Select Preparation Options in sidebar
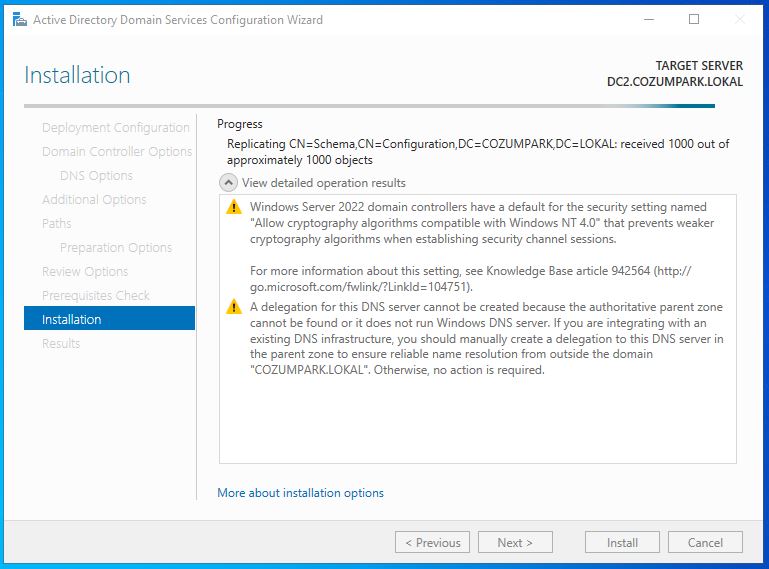This screenshot has height=569, width=769. pyautogui.click(x=115, y=248)
